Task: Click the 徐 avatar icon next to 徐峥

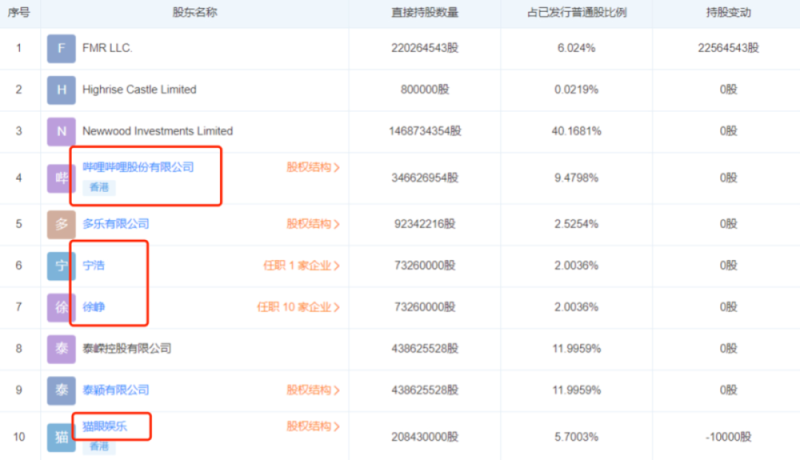Action: coord(61,307)
